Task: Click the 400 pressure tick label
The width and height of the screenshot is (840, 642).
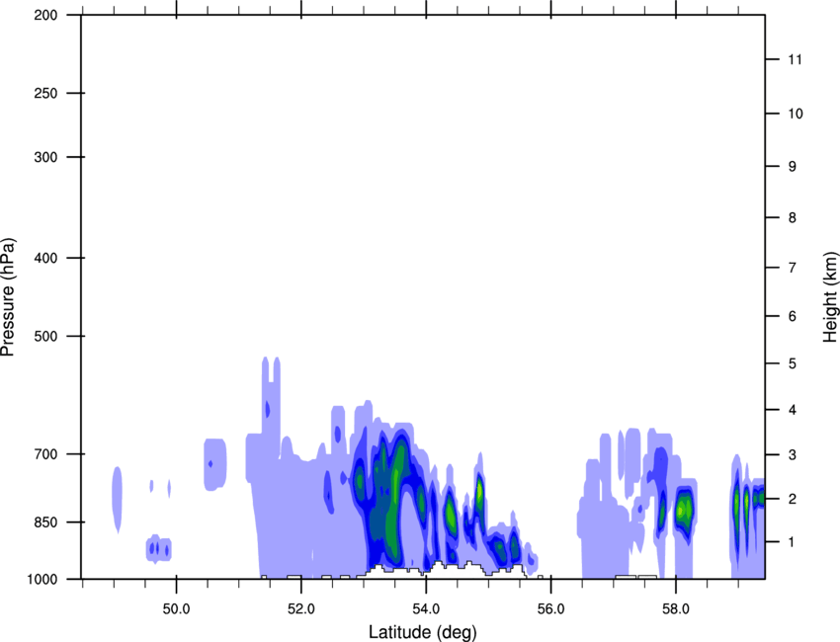Action: pyautogui.click(x=45, y=258)
